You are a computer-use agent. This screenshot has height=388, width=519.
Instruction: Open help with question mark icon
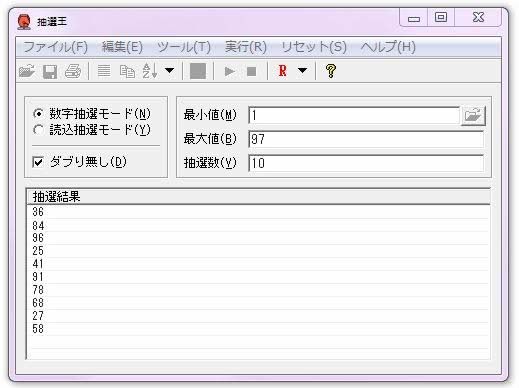331,71
